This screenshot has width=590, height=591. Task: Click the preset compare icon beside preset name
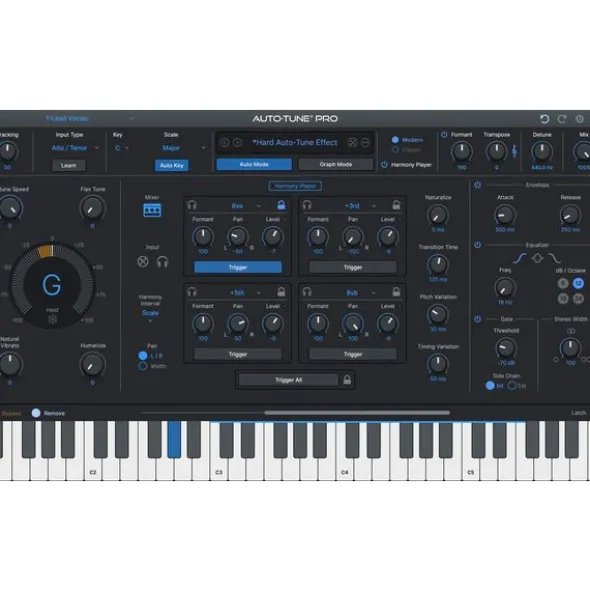352,142
